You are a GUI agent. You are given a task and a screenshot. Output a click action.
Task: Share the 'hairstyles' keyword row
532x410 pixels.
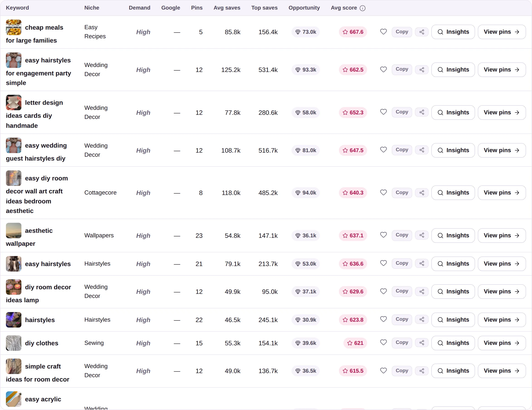pos(422,320)
